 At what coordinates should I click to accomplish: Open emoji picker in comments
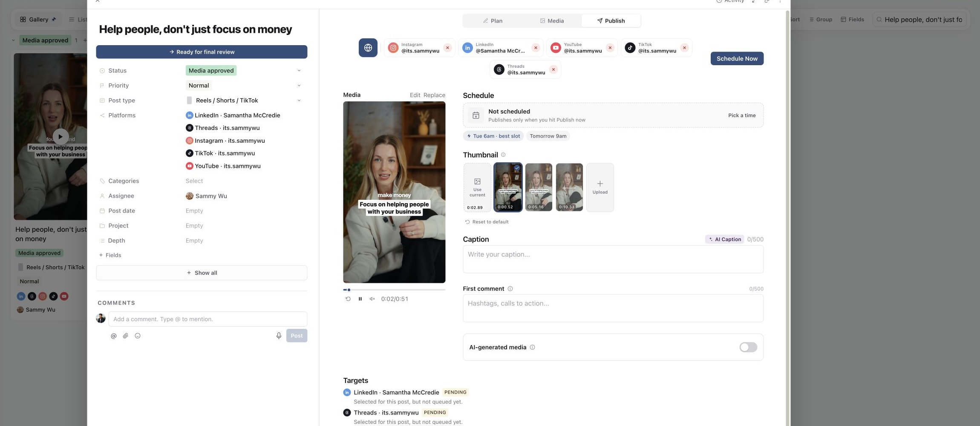click(138, 336)
